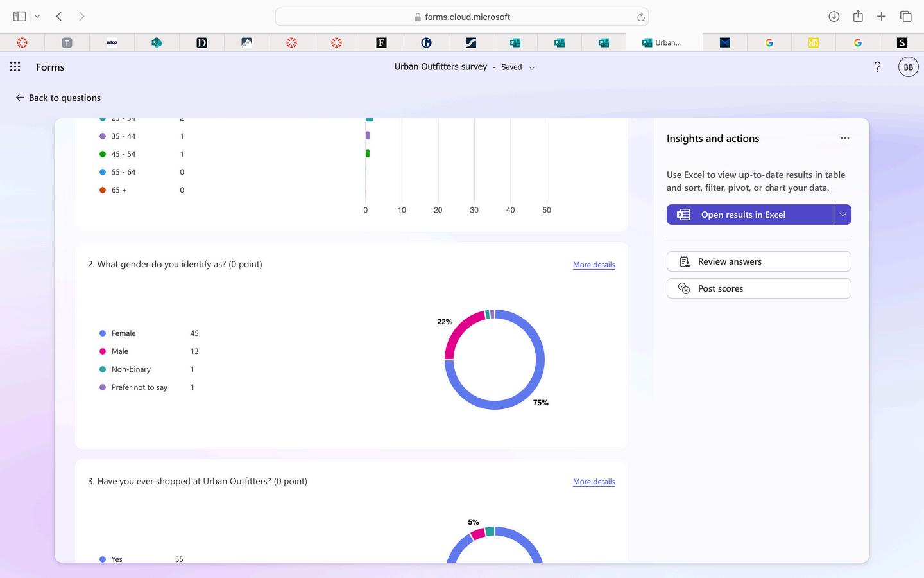Click the Urban Outfitters survey title

(x=441, y=67)
